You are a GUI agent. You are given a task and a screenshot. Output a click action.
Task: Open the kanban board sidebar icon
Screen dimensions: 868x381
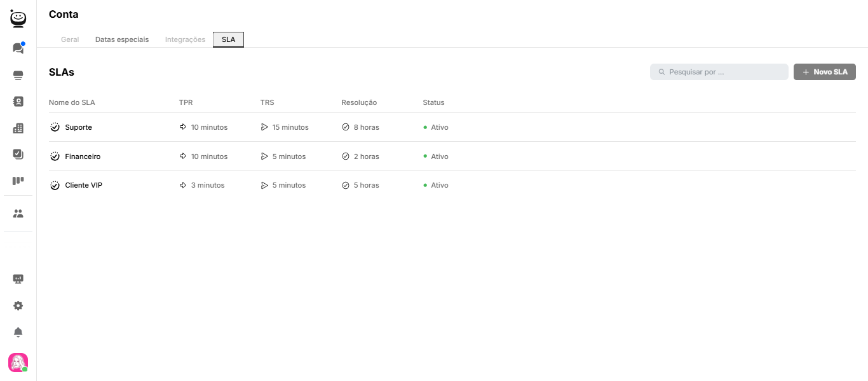(x=18, y=181)
